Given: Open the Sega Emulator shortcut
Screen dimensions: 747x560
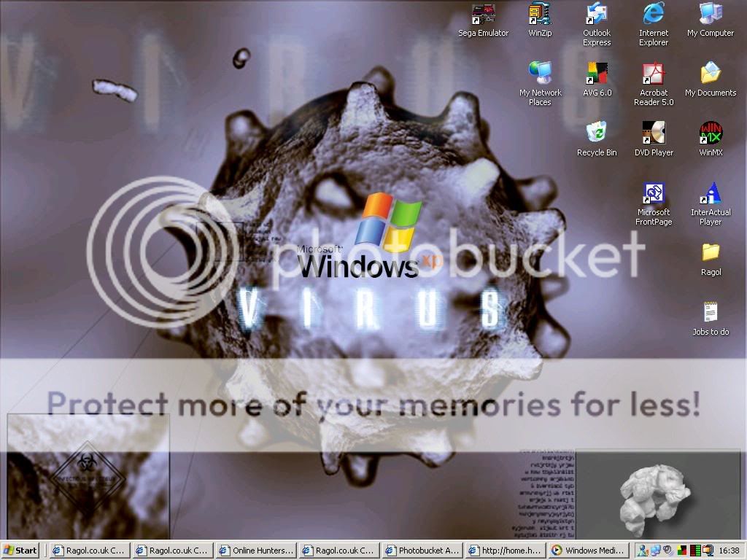Looking at the screenshot, I should click(x=483, y=15).
